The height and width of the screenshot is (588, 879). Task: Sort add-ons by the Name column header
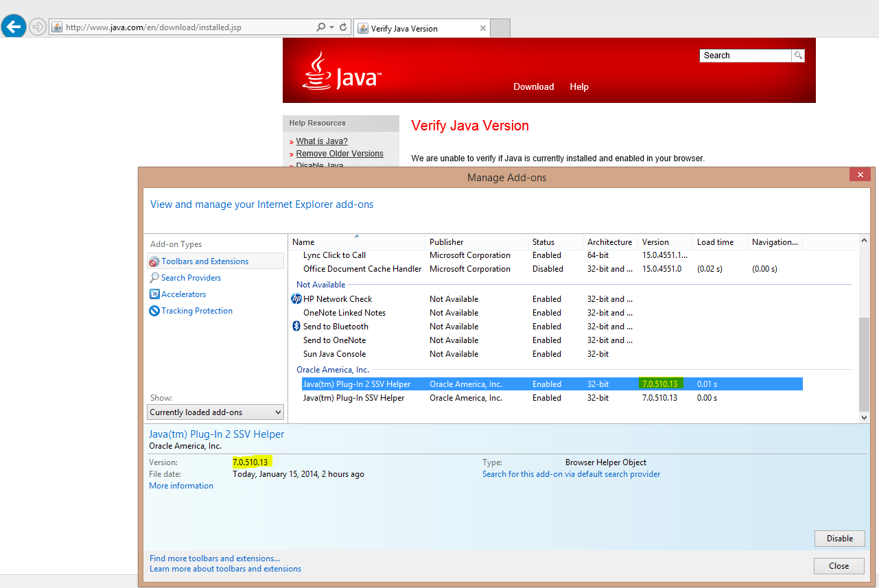click(357, 242)
